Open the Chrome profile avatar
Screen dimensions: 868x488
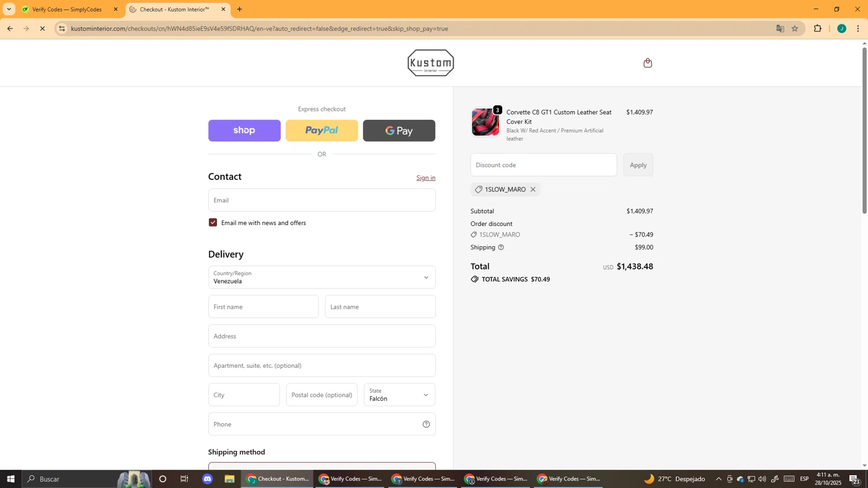841,28
